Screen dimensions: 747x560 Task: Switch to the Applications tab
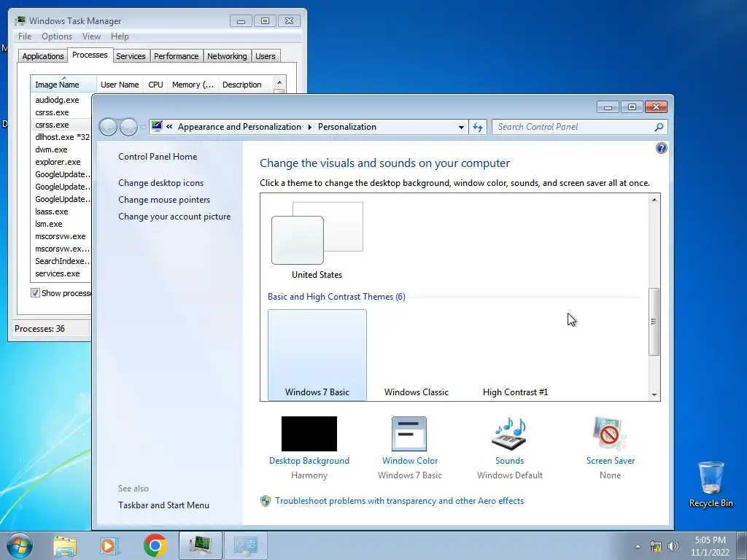43,56
